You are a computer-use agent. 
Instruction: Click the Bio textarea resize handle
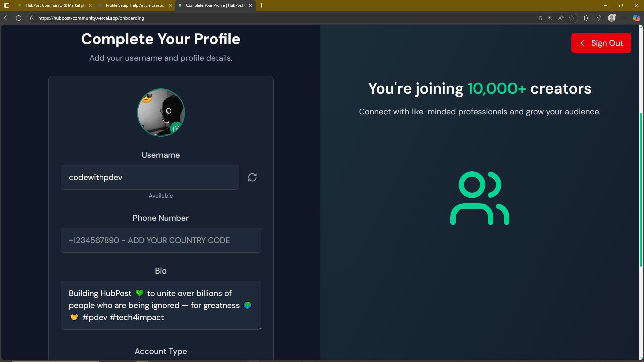pyautogui.click(x=259, y=327)
